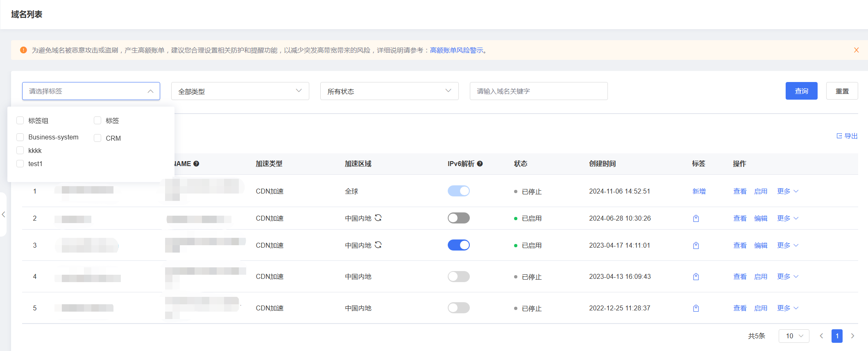This screenshot has width=868, height=351.
Task: Disable IPv6 switch for row 3
Action: coord(459,245)
